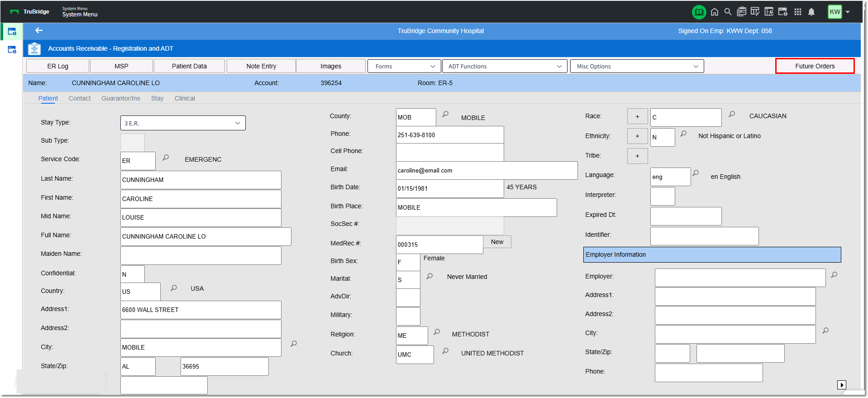Open the table edit pencil icon
The height and width of the screenshot is (398, 868).
pos(755,12)
